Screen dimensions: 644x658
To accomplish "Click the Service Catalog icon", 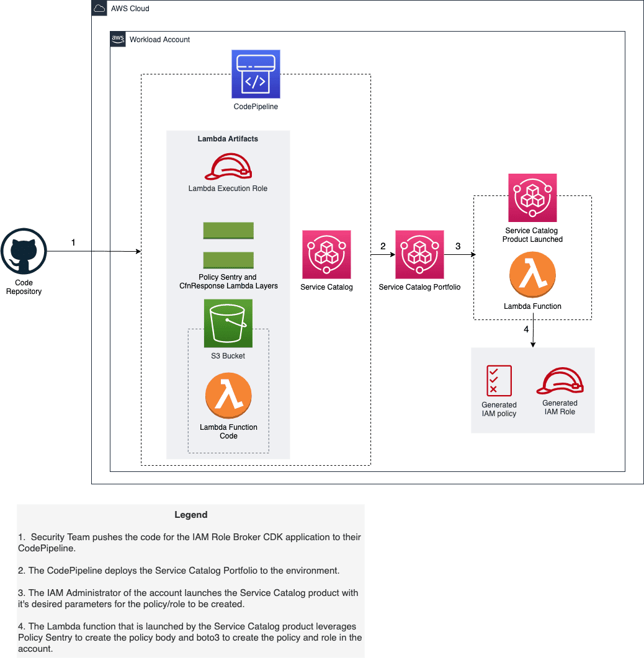I will (326, 254).
